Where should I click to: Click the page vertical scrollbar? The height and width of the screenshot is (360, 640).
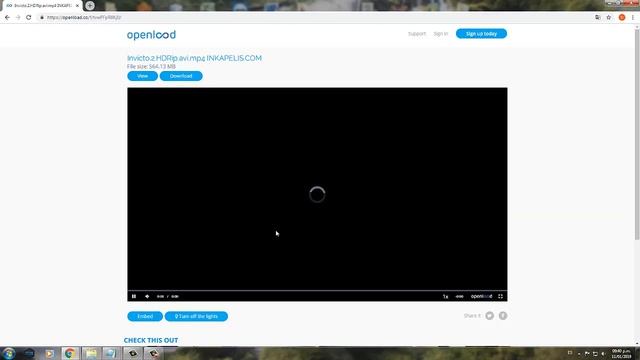coord(637,135)
